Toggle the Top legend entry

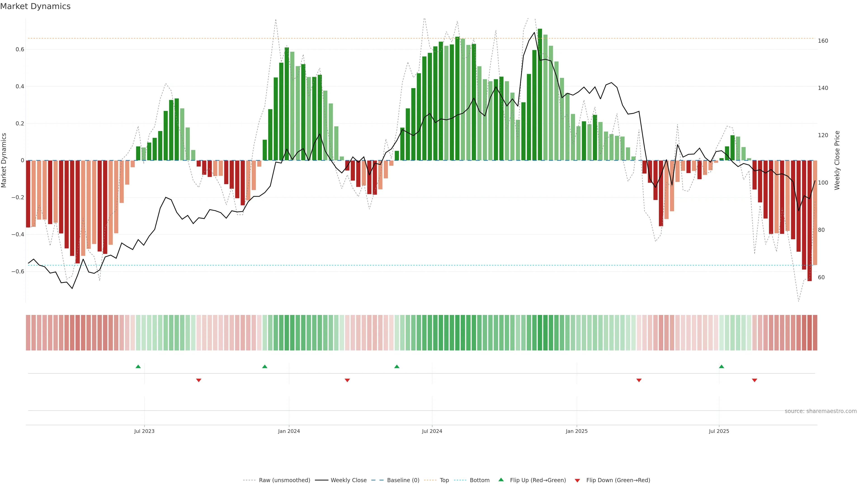[444, 480]
